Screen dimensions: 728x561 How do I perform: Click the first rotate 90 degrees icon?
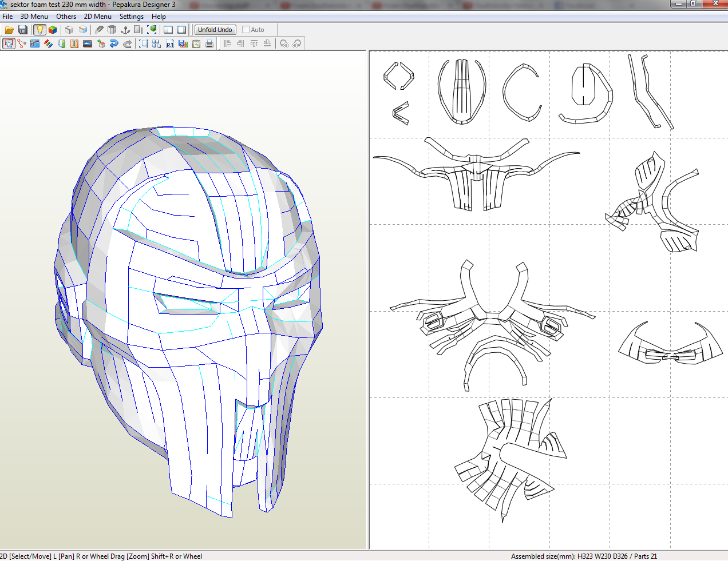pyautogui.click(x=284, y=43)
